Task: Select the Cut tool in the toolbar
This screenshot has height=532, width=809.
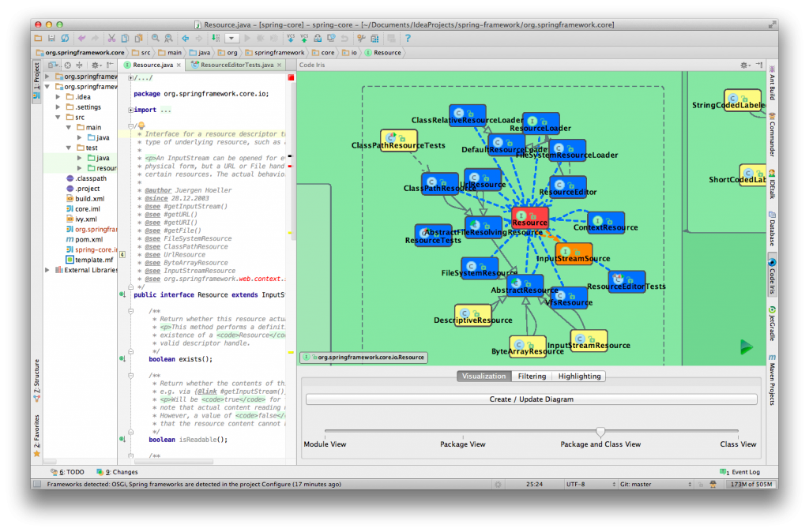Action: tap(111, 37)
